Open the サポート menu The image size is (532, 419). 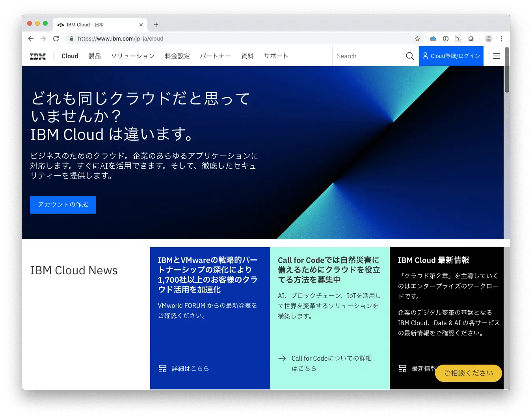(276, 56)
